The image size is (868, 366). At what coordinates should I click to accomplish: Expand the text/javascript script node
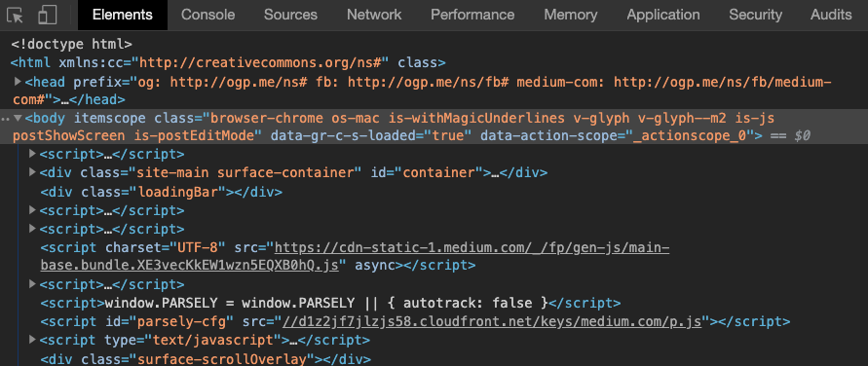click(x=33, y=339)
